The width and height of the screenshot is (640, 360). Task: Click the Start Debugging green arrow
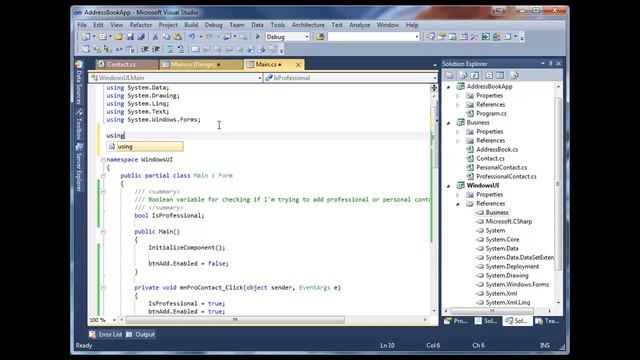coord(258,37)
